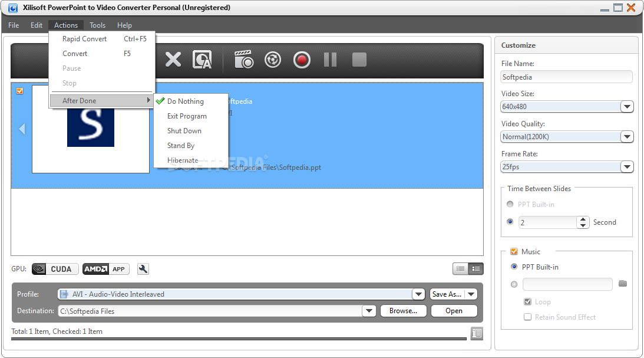The width and height of the screenshot is (644, 358).
Task: Select Do Nothing after done option
Action: (x=191, y=101)
